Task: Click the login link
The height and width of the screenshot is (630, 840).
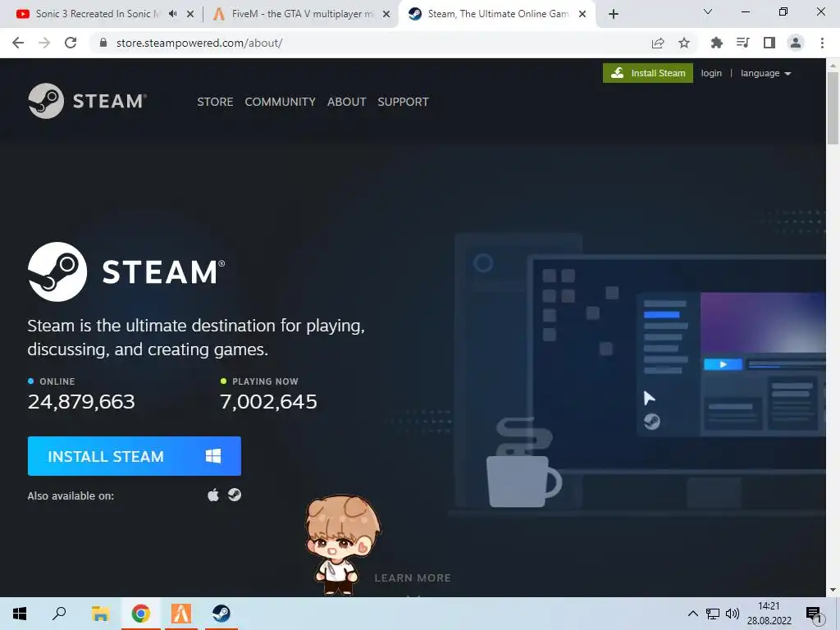Action: (x=711, y=73)
